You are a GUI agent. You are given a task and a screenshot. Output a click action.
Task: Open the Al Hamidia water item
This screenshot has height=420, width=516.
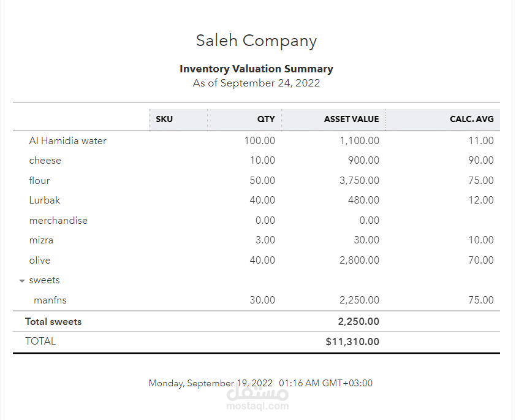tap(67, 141)
